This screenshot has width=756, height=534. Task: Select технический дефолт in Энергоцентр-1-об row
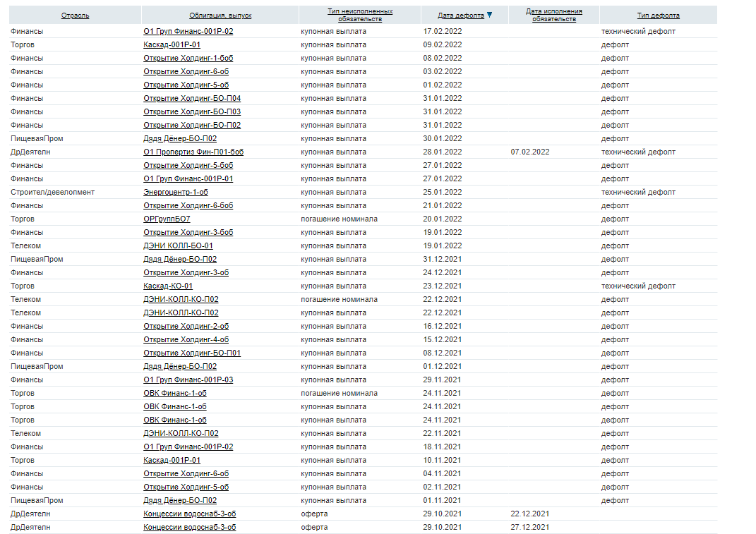tap(638, 193)
